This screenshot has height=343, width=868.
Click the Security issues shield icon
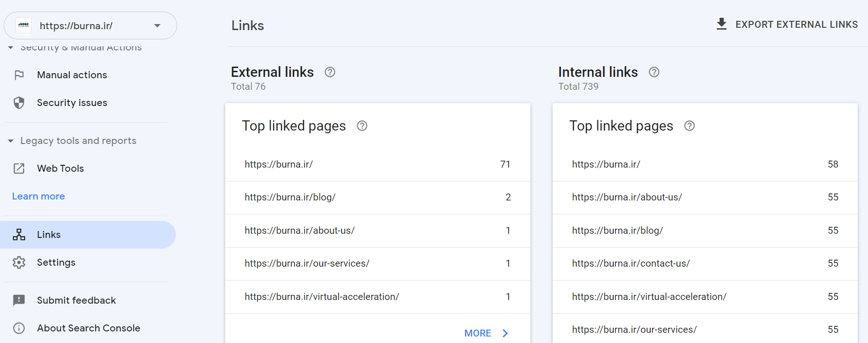(19, 103)
